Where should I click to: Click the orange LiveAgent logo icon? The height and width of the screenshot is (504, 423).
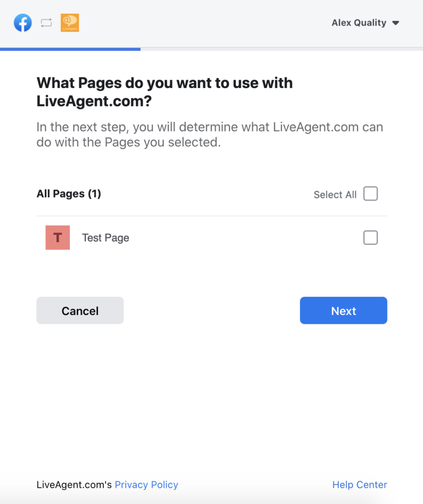(x=69, y=23)
